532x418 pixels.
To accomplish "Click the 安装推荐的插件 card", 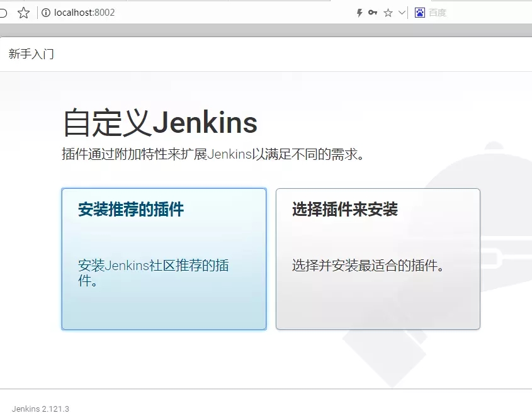I will (164, 258).
